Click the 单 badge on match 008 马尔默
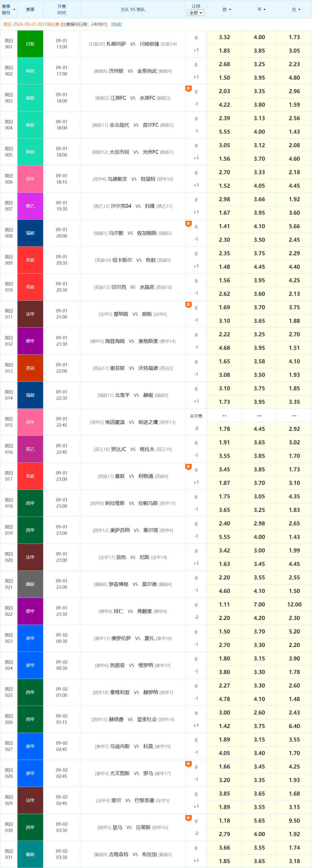The height and width of the screenshot is (868, 312). click(188, 224)
